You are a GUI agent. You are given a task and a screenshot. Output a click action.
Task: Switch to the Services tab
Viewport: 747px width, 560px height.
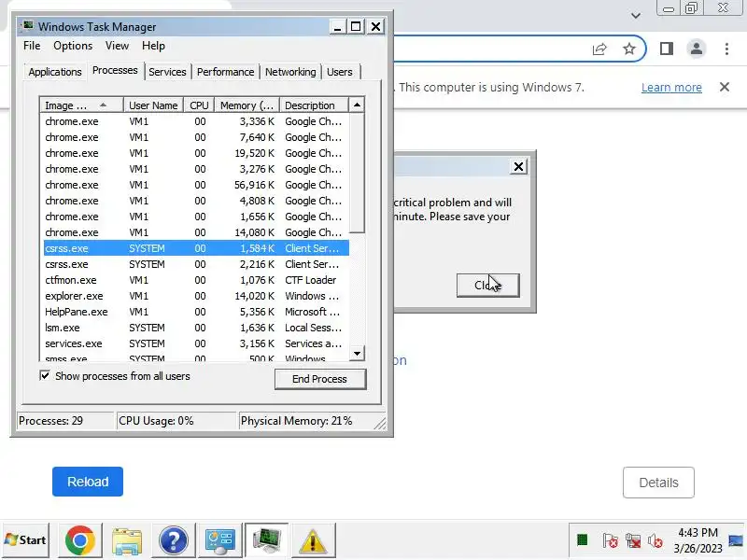coord(167,72)
